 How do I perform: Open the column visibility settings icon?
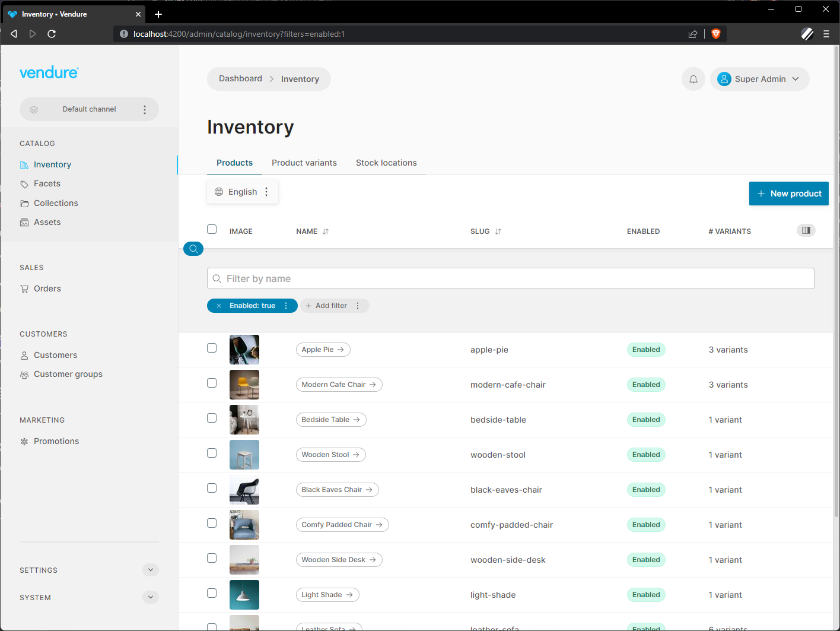(806, 230)
